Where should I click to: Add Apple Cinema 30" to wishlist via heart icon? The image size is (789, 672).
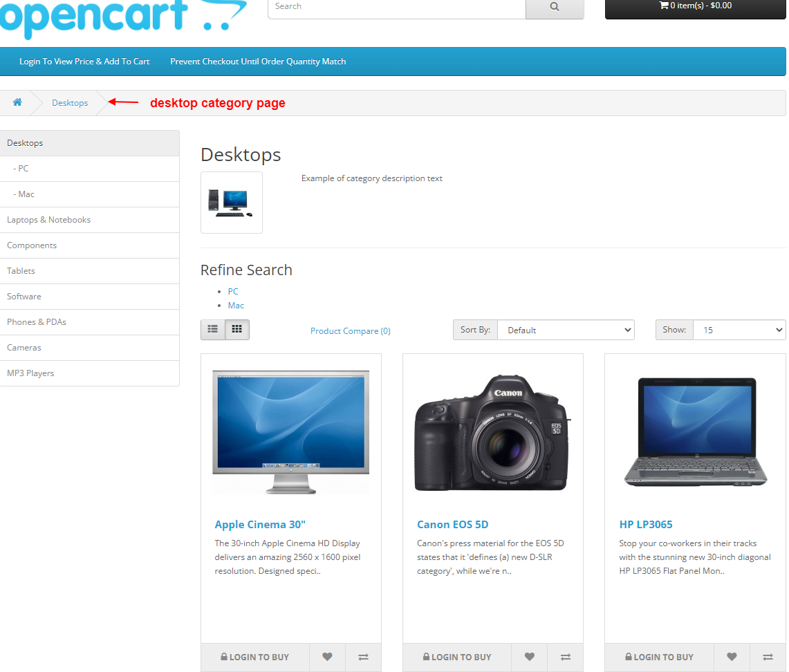(327, 657)
